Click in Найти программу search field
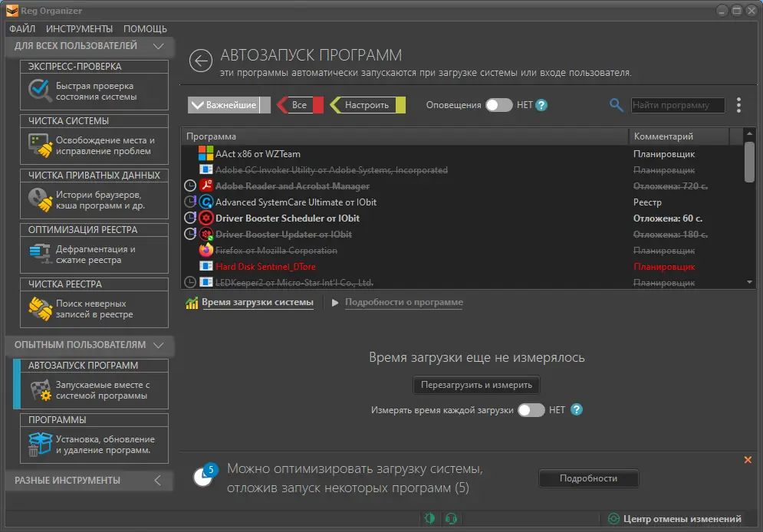 (678, 105)
